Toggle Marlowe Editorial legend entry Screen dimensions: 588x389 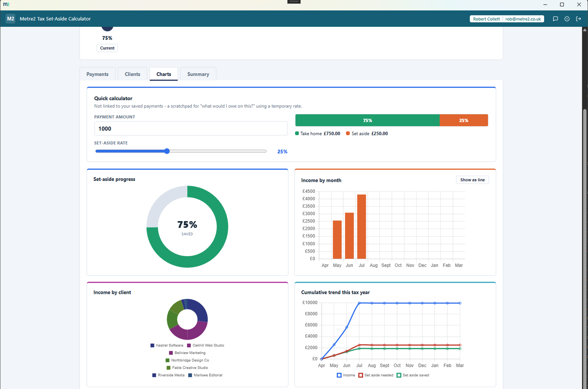205,375
